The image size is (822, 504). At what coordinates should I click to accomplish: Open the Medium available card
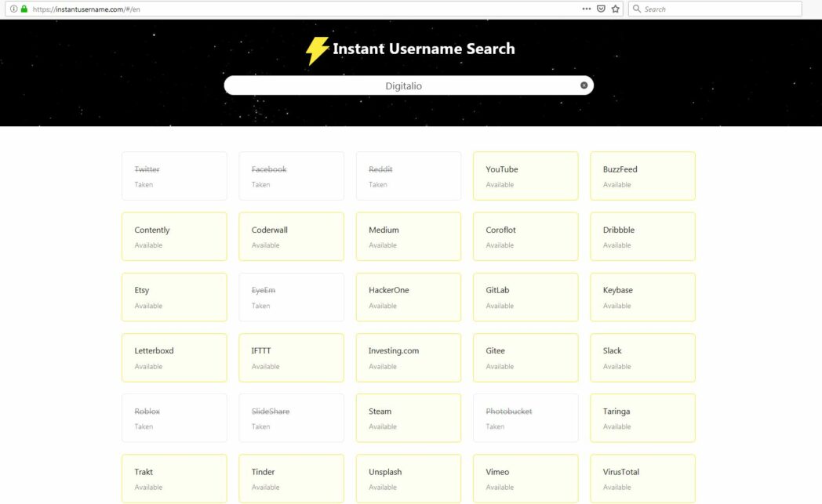[409, 236]
